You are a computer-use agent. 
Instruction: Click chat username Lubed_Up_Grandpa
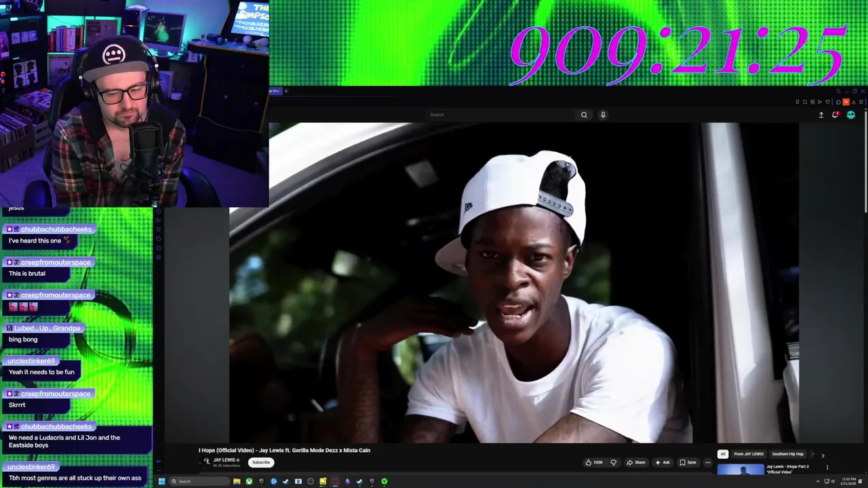(47, 328)
